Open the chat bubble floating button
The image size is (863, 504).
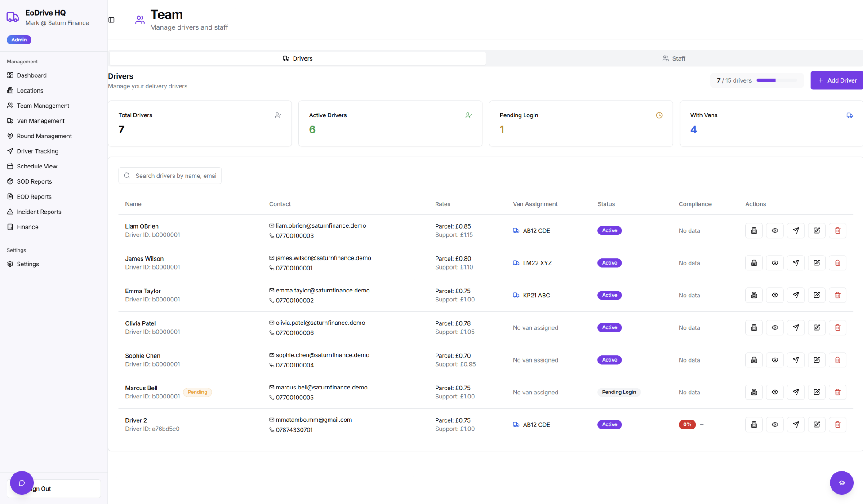point(22,483)
